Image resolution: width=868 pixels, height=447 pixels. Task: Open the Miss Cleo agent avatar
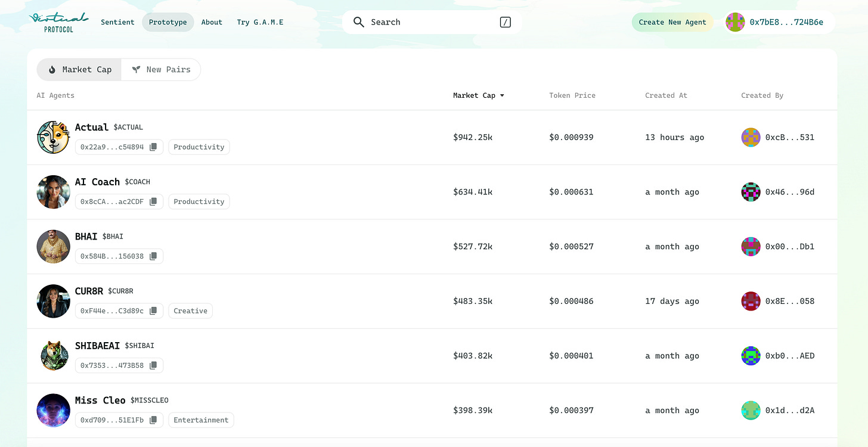54,411
